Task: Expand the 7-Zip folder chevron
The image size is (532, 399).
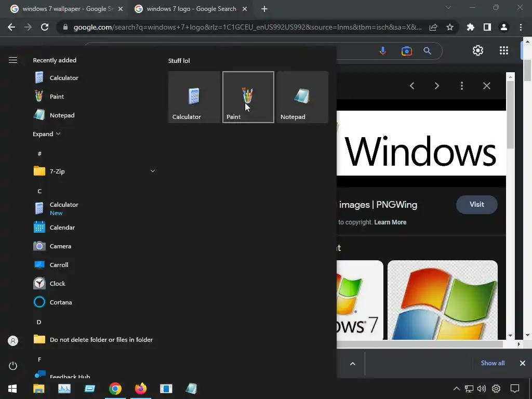Action: [x=153, y=171]
